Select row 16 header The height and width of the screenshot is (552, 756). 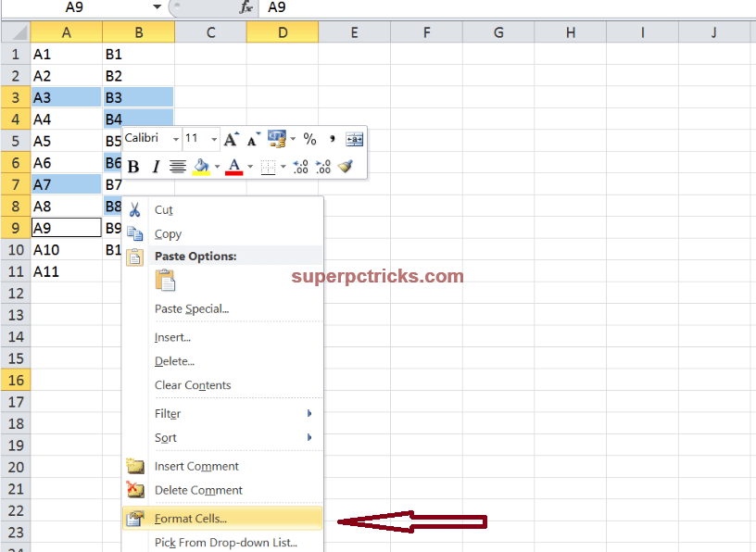pyautogui.click(x=16, y=380)
